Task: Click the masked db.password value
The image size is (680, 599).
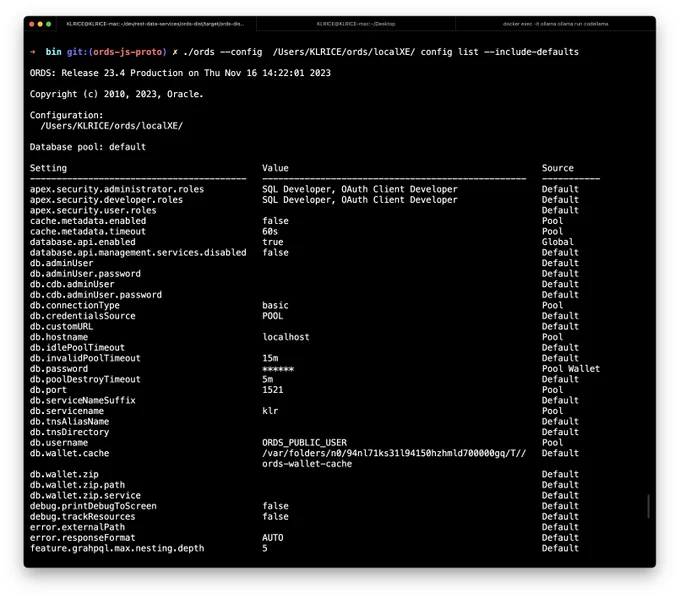Action: point(278,369)
